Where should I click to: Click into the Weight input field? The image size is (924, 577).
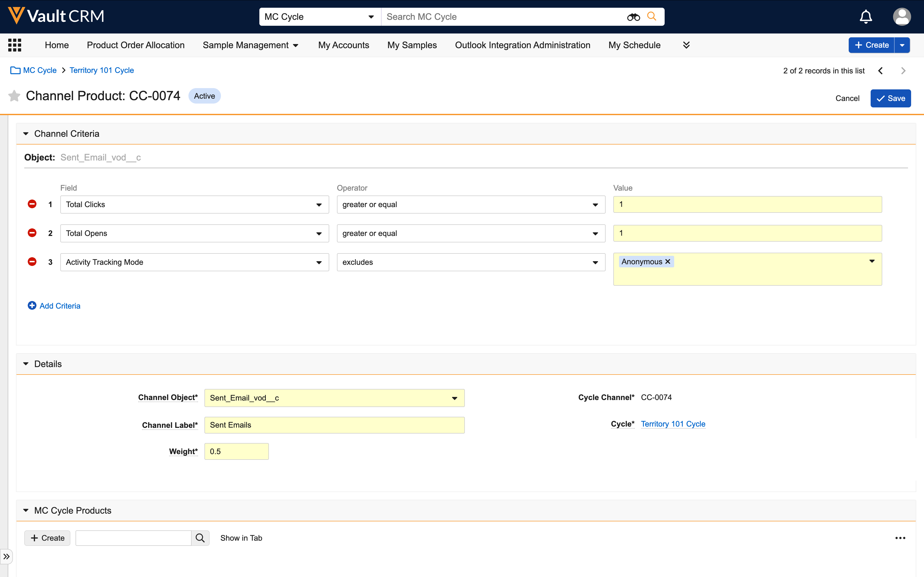(x=236, y=452)
